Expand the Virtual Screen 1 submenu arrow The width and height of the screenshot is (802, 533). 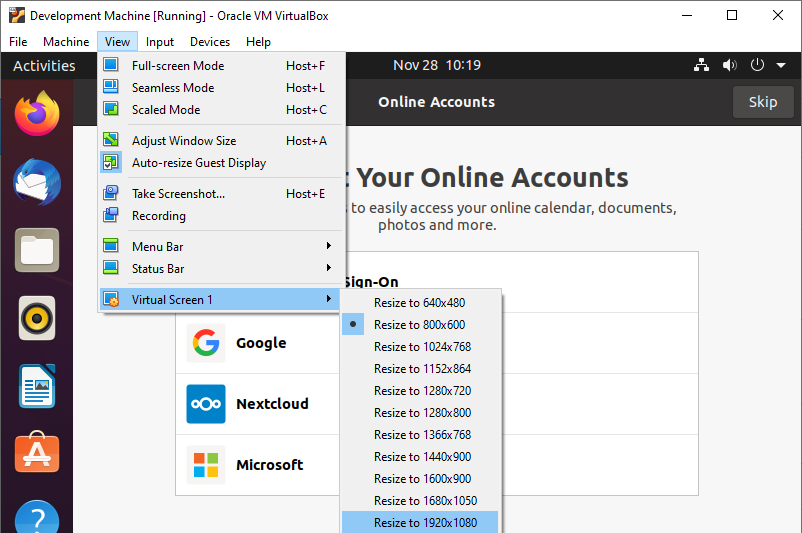pos(329,299)
